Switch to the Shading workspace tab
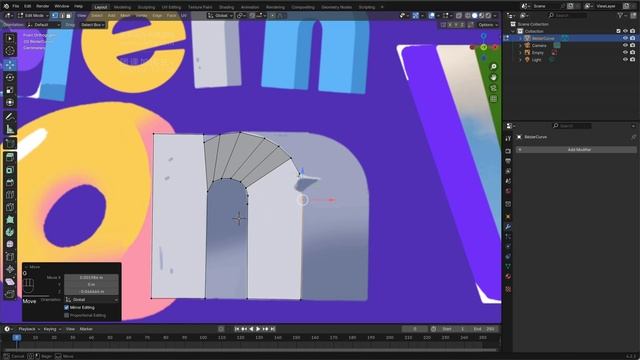 pyautogui.click(x=227, y=7)
